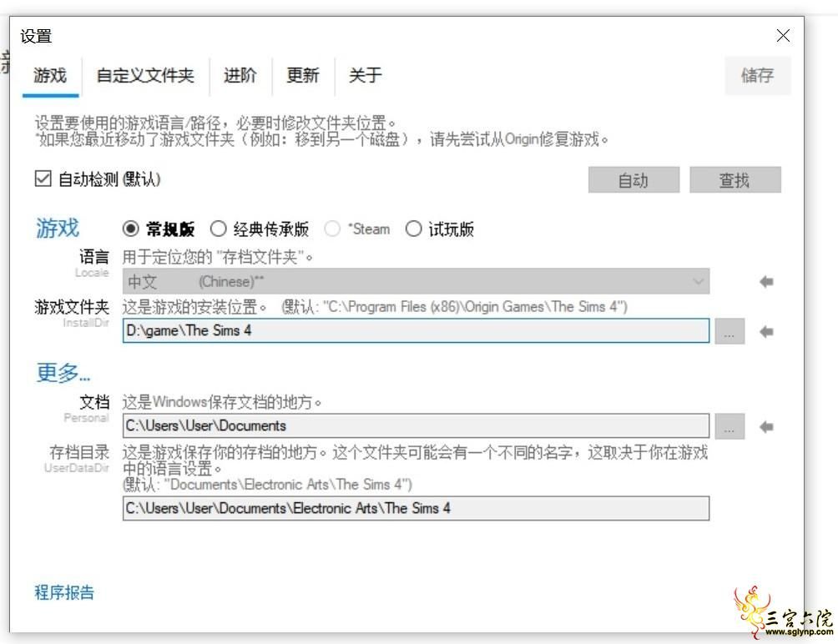Browse for the Windows documents folder
This screenshot has width=838, height=644.
coord(729,426)
